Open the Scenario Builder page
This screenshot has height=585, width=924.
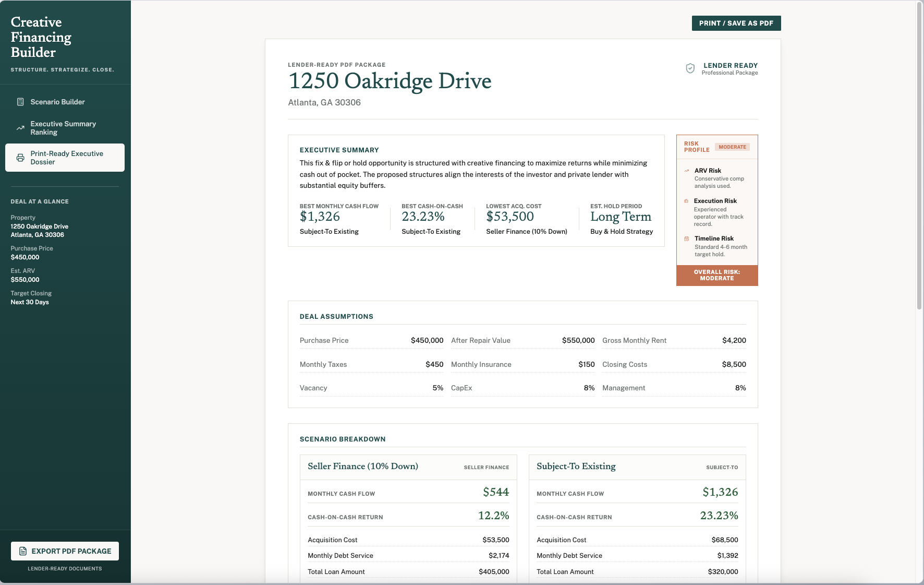65,102
